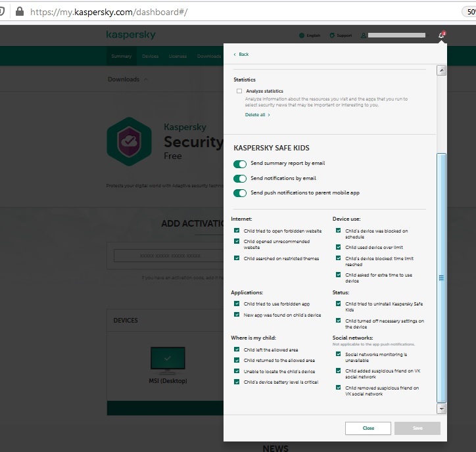This screenshot has width=476, height=452.
Task: Click the lock icon in address bar
Action: point(20,12)
